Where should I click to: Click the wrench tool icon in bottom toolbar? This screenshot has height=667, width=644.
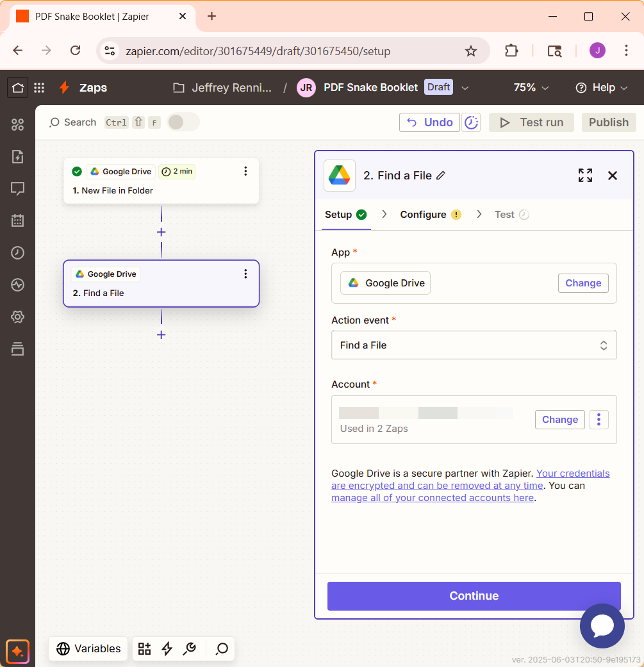click(x=189, y=648)
